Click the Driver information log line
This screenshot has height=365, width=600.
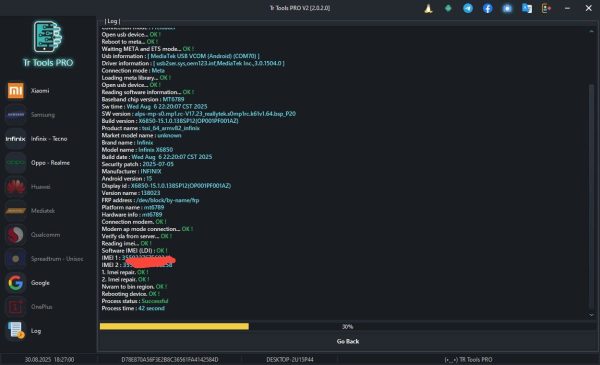coord(193,64)
